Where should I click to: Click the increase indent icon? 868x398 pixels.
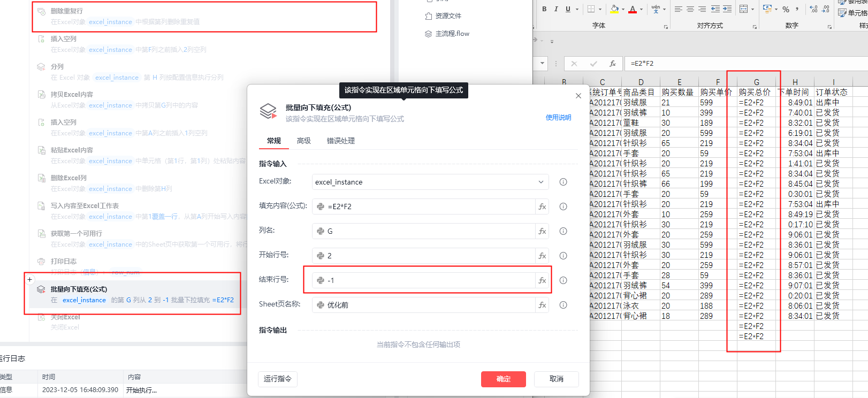coord(727,9)
